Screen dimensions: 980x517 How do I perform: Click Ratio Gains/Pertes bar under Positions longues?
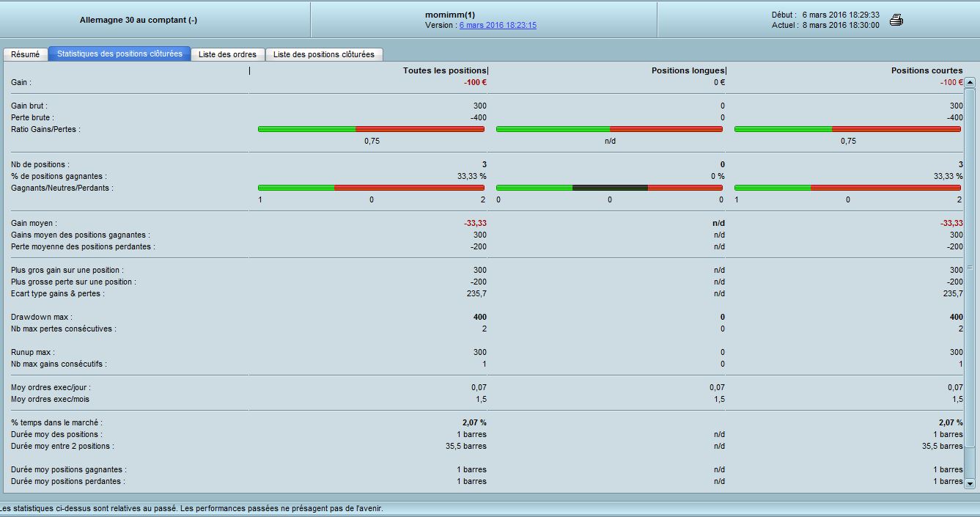tap(609, 129)
